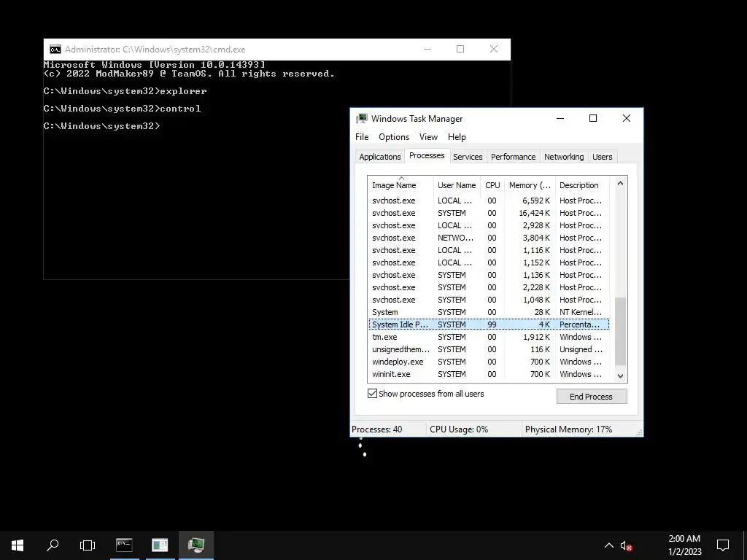Select svchost.exe row using 6,592 K
The image size is (747, 560).
point(489,201)
